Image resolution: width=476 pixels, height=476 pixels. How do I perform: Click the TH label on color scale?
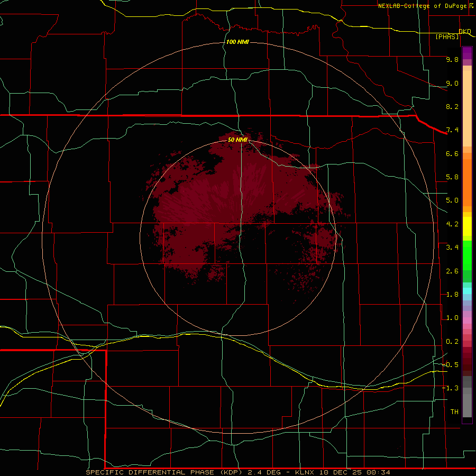tap(454, 411)
